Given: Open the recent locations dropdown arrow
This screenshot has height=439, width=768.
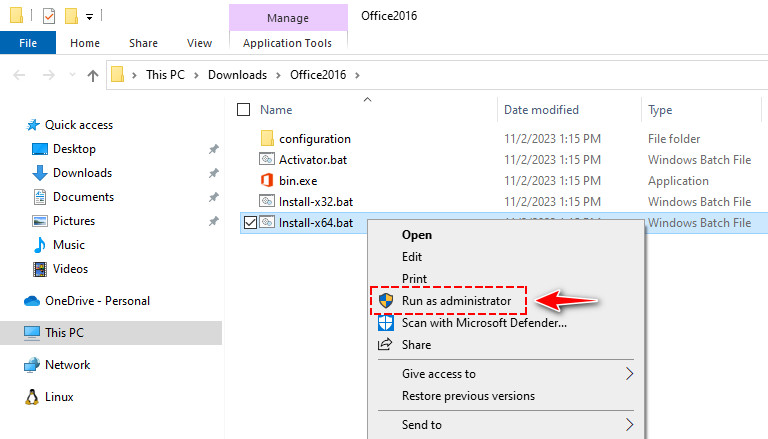Looking at the screenshot, I should 72,75.
